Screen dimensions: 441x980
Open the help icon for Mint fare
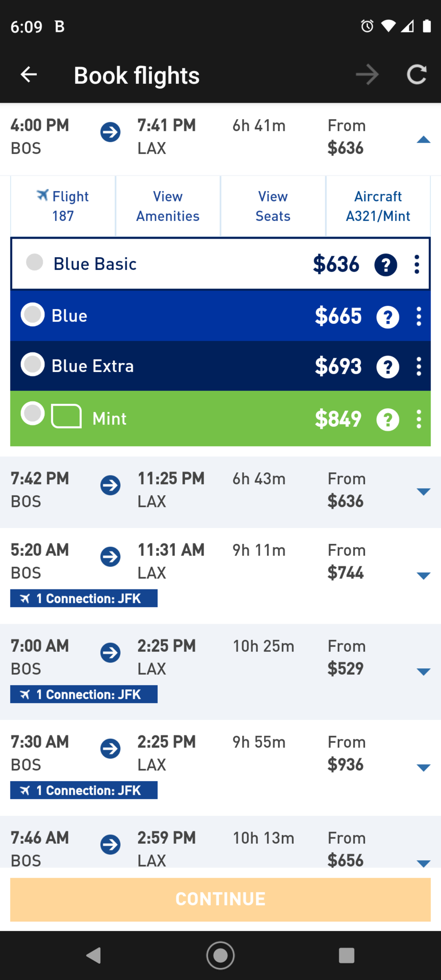388,419
